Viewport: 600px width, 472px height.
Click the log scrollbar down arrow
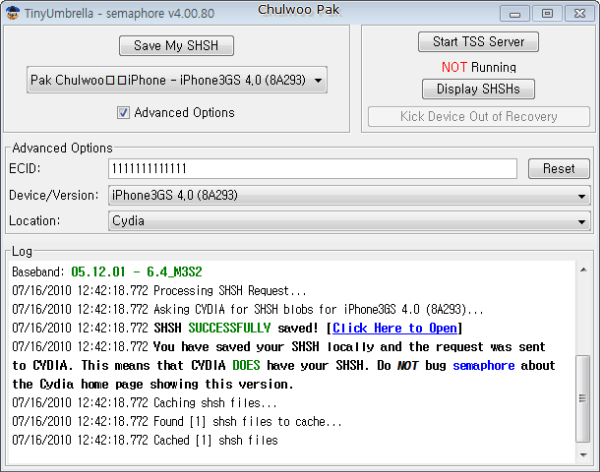tap(583, 455)
